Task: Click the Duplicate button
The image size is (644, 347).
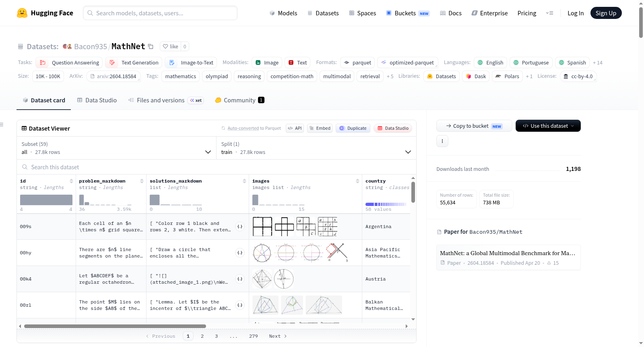Action: point(353,128)
